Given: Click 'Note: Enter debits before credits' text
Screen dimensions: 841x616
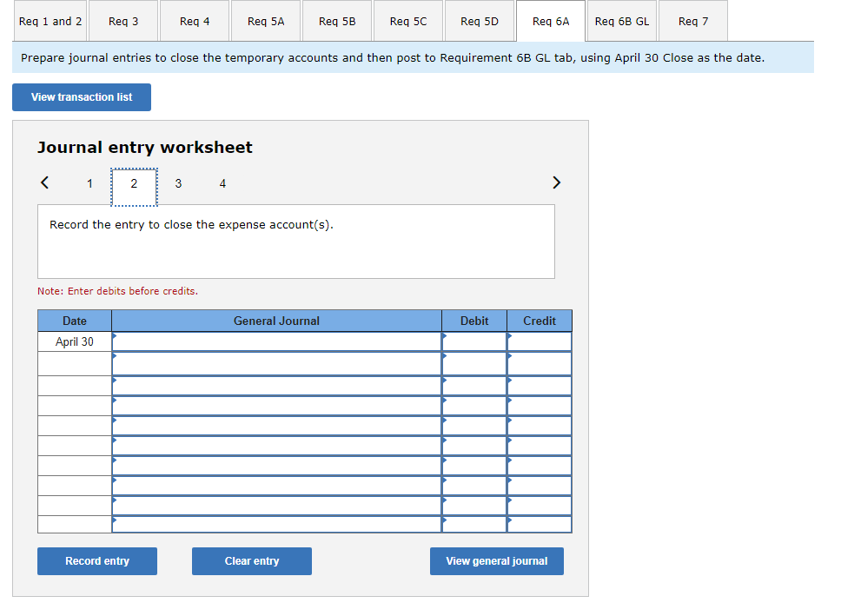Looking at the screenshot, I should [x=117, y=291].
